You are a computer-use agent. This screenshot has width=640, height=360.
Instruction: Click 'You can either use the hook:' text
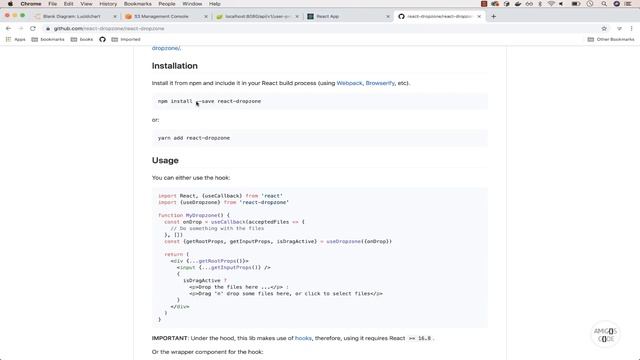pos(191,178)
